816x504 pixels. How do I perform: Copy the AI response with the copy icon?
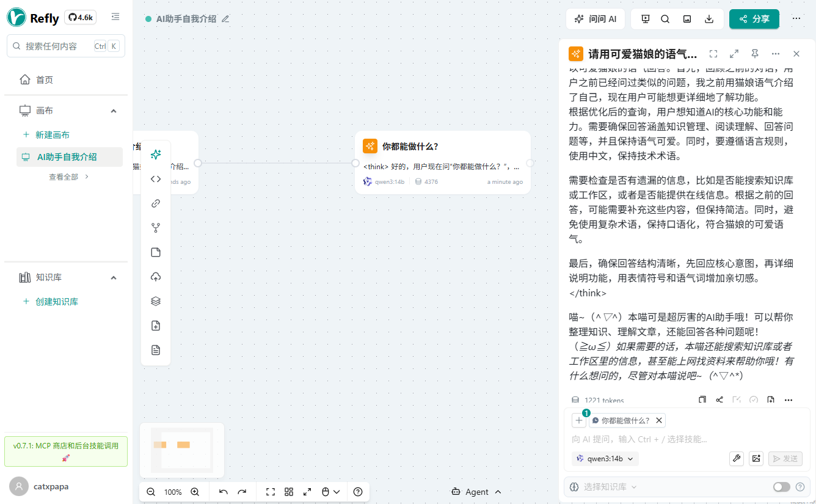click(x=702, y=400)
